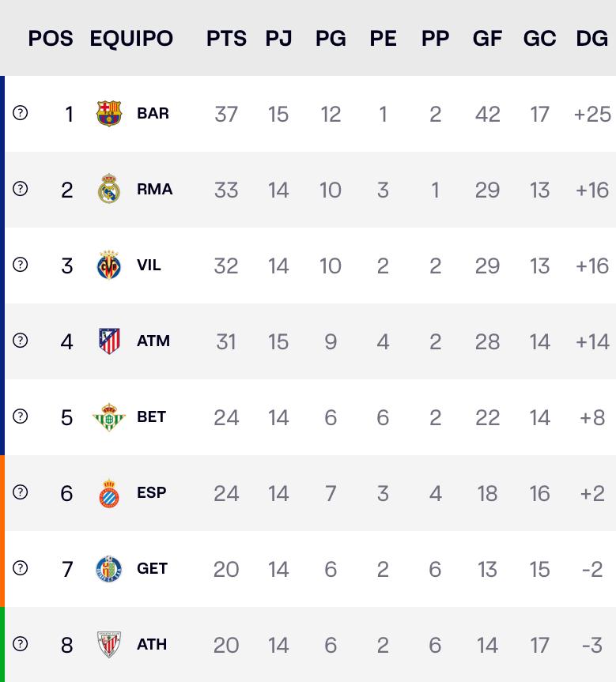Click the Real Madrid crest icon
The image size is (616, 682).
point(109,190)
